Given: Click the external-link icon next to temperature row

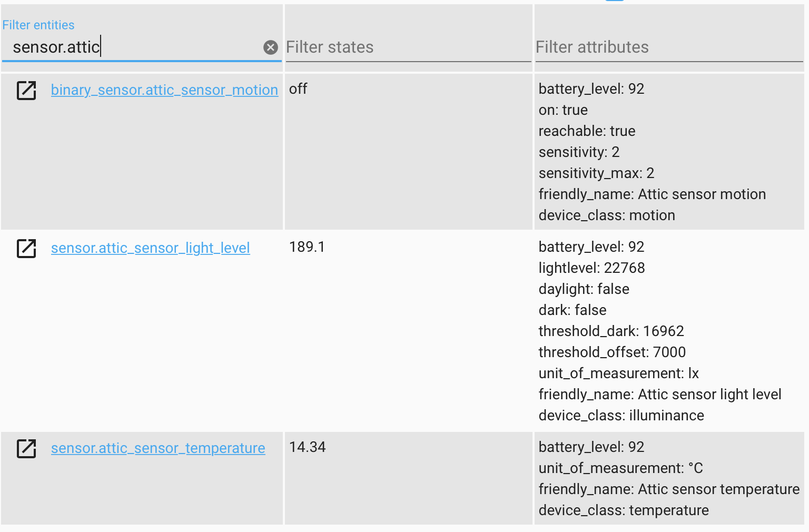Looking at the screenshot, I should (x=26, y=449).
